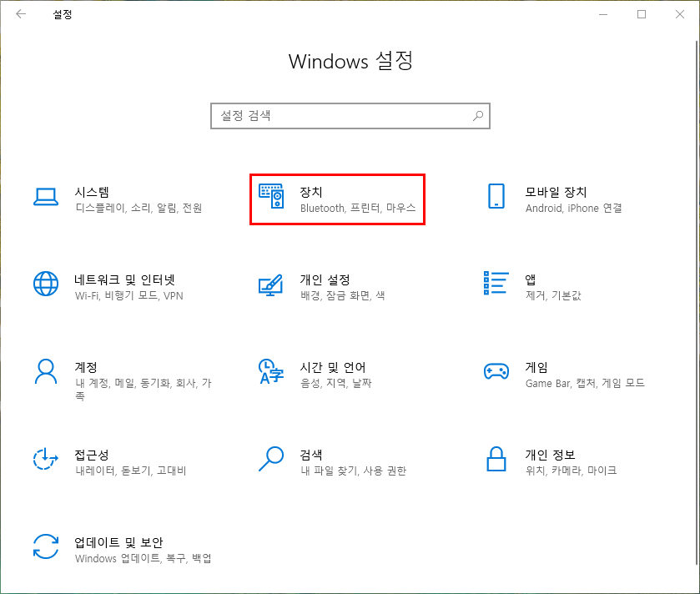The height and width of the screenshot is (594, 700).
Task: Click description 음성, 지역, 날짜
Action: point(336,383)
